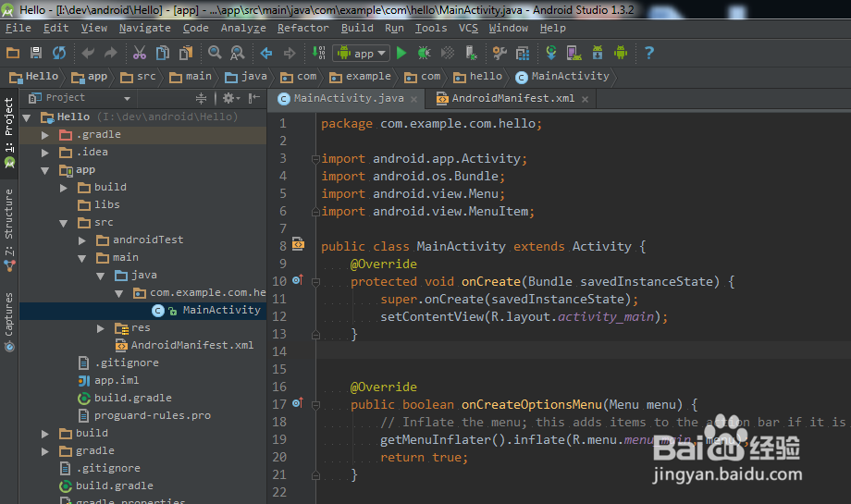Viewport: 851px width, 504px height.
Task: Collapse the Hello root project node
Action: pyautogui.click(x=27, y=117)
